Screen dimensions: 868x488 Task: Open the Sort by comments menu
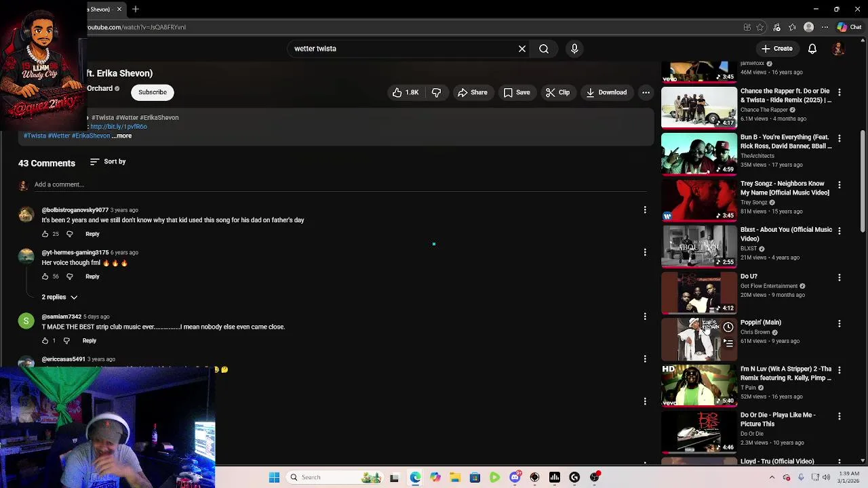pos(108,161)
